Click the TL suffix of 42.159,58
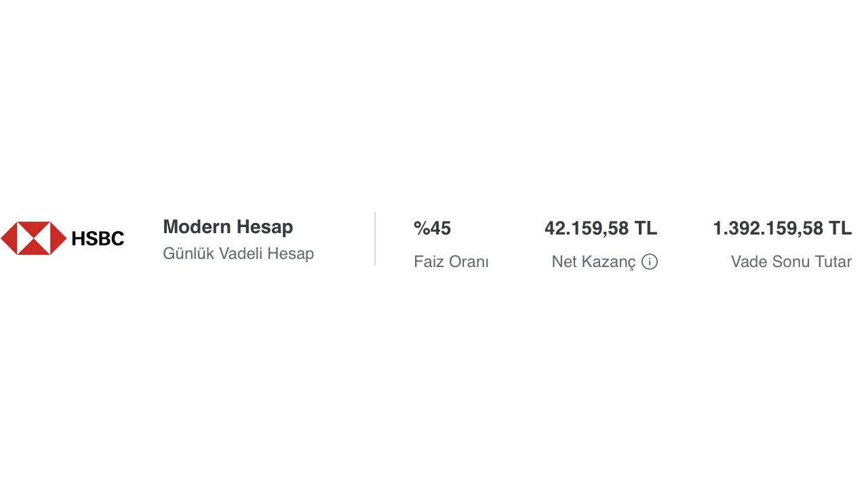Viewport: 868px width, 488px height. click(x=646, y=228)
